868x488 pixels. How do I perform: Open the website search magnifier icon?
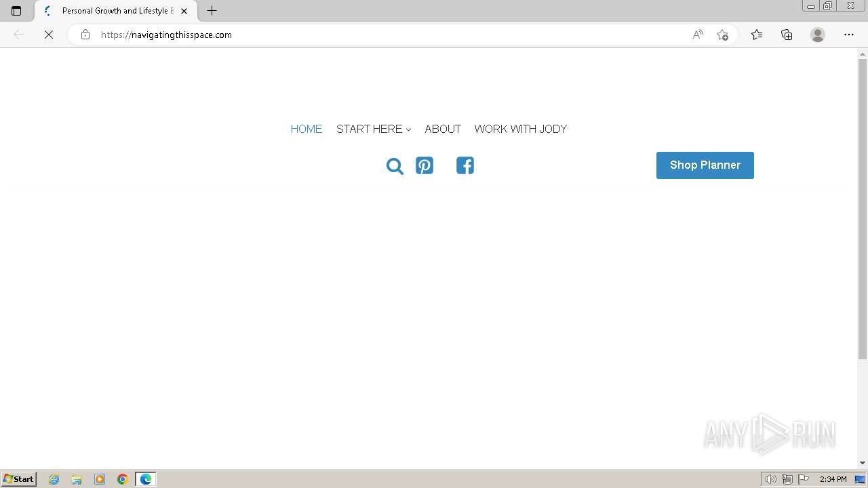[x=395, y=166]
